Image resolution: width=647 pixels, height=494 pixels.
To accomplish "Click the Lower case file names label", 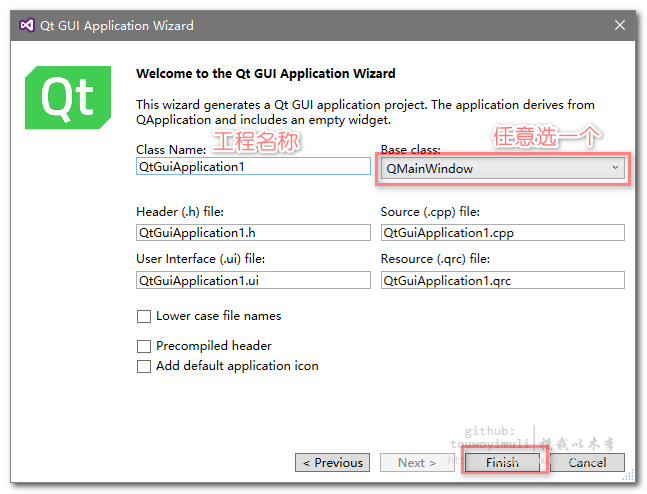I will click(x=219, y=316).
